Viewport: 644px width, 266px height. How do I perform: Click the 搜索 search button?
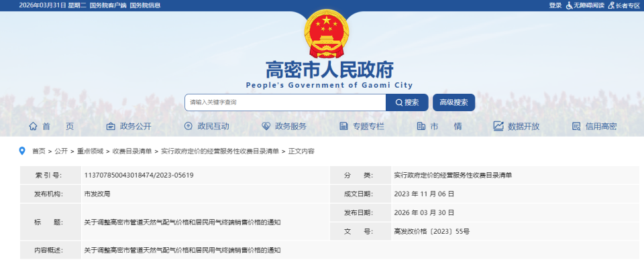(x=407, y=103)
